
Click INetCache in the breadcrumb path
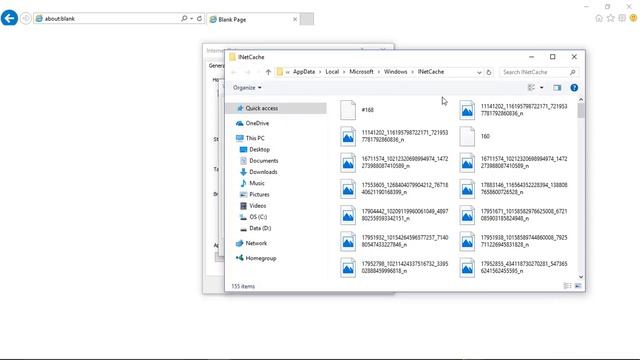coord(431,72)
